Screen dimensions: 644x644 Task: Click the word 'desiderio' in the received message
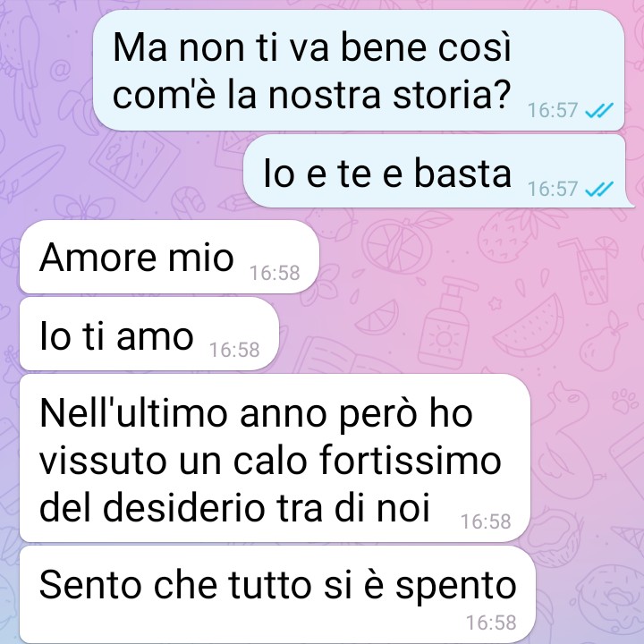click(x=183, y=508)
